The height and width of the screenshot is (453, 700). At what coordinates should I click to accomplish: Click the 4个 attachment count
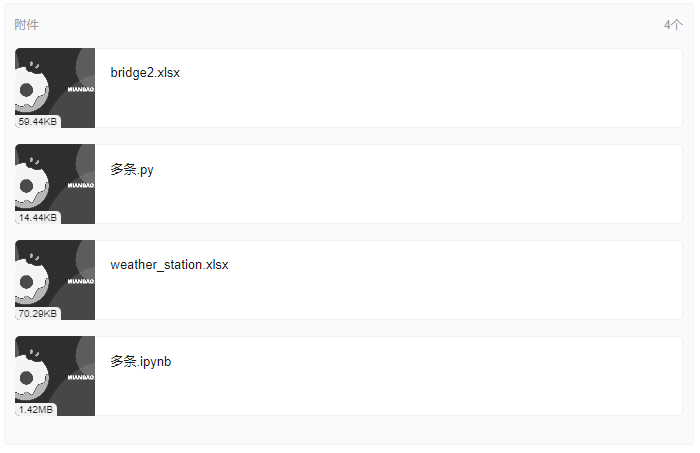673,25
